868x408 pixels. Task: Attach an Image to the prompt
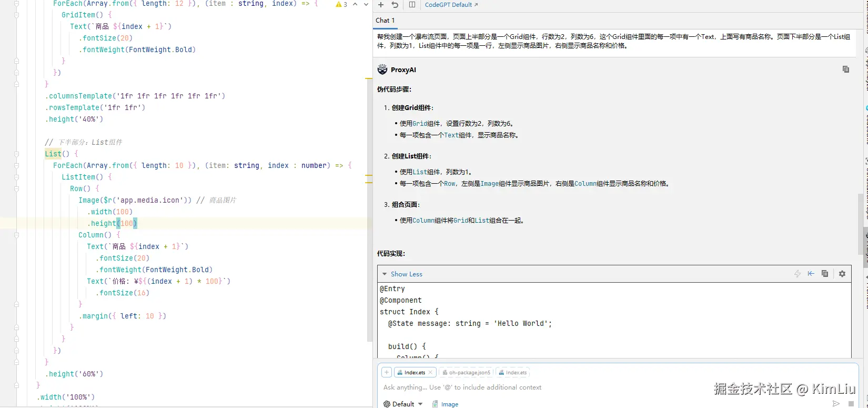tap(445, 404)
